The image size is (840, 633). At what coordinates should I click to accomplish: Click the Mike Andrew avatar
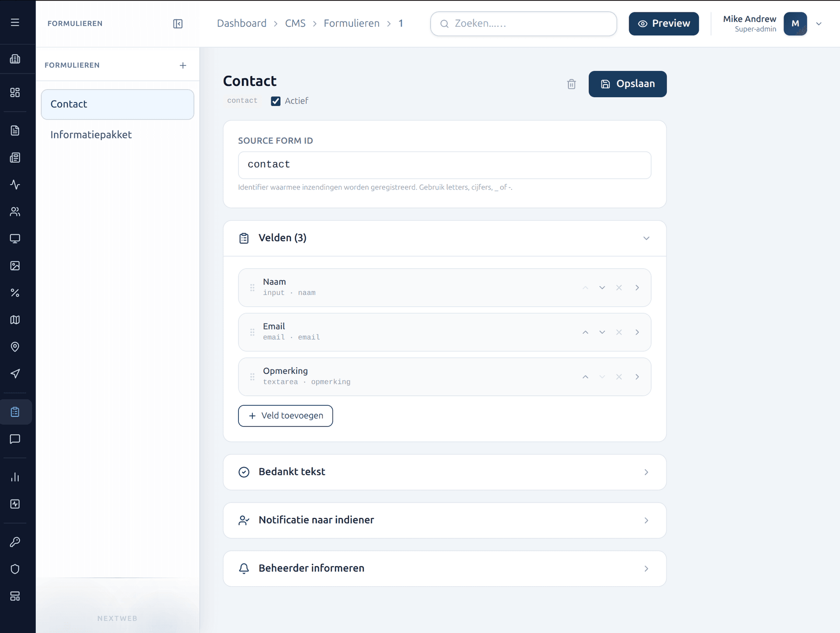tap(795, 24)
